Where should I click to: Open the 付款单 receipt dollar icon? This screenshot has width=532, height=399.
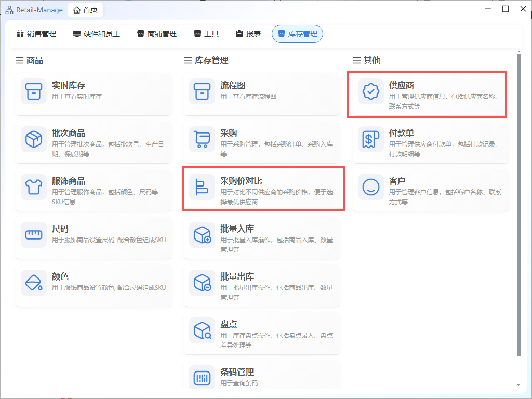coord(371,139)
